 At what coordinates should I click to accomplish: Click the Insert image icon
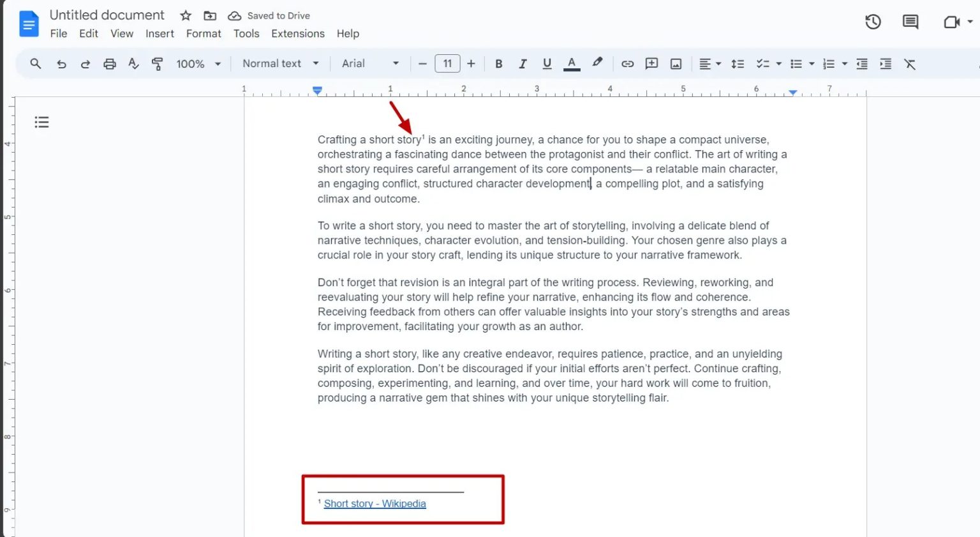click(x=676, y=64)
